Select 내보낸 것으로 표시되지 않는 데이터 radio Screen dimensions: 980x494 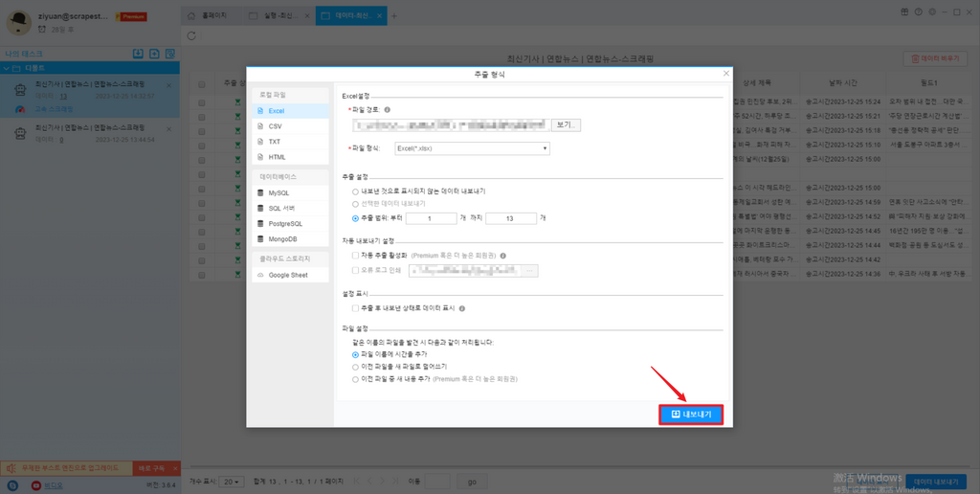pyautogui.click(x=355, y=191)
